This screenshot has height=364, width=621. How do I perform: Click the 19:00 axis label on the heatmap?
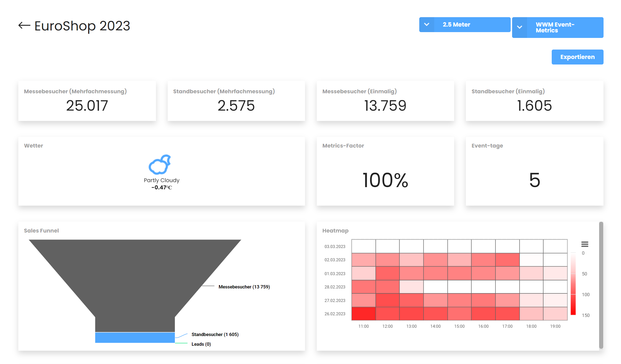click(x=555, y=326)
